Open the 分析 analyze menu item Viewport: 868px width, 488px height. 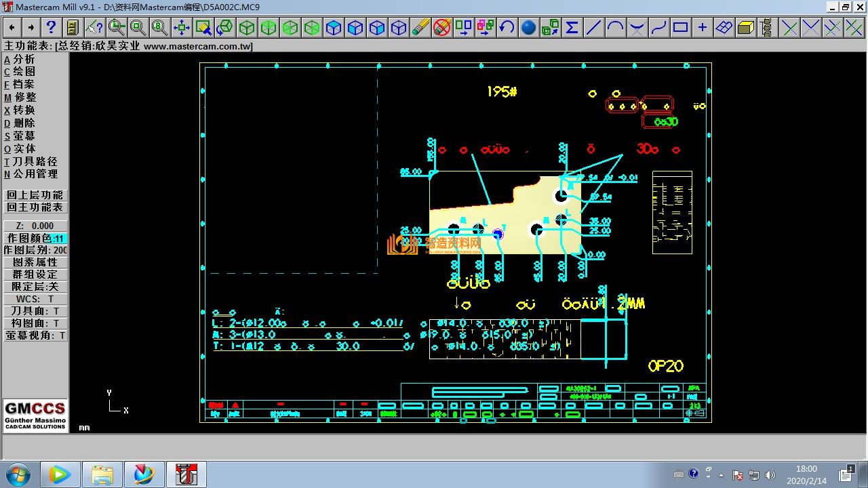point(24,59)
